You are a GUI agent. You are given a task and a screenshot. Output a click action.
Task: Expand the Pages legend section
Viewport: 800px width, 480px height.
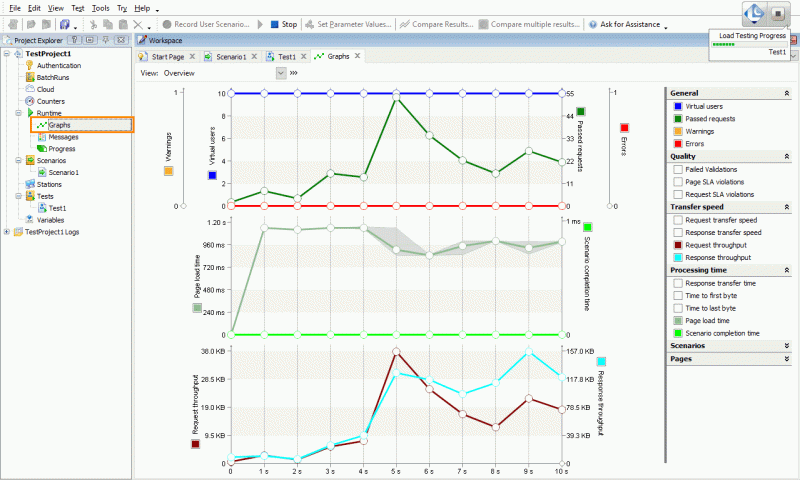tap(786, 359)
